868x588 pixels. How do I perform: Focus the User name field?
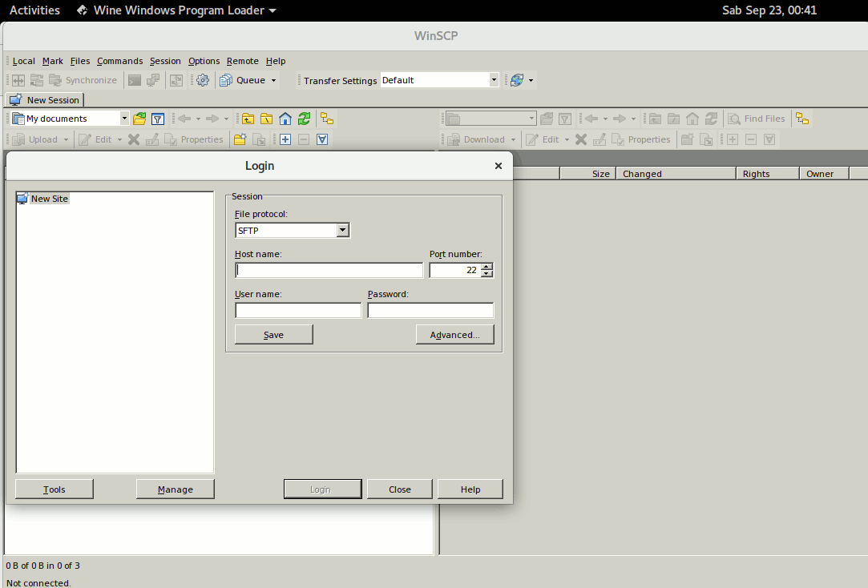298,310
